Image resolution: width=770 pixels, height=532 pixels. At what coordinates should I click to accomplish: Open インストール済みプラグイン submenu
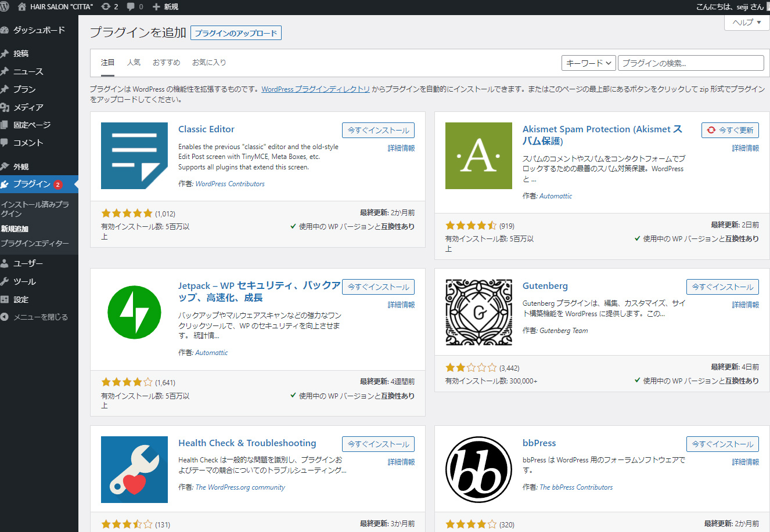pyautogui.click(x=35, y=209)
